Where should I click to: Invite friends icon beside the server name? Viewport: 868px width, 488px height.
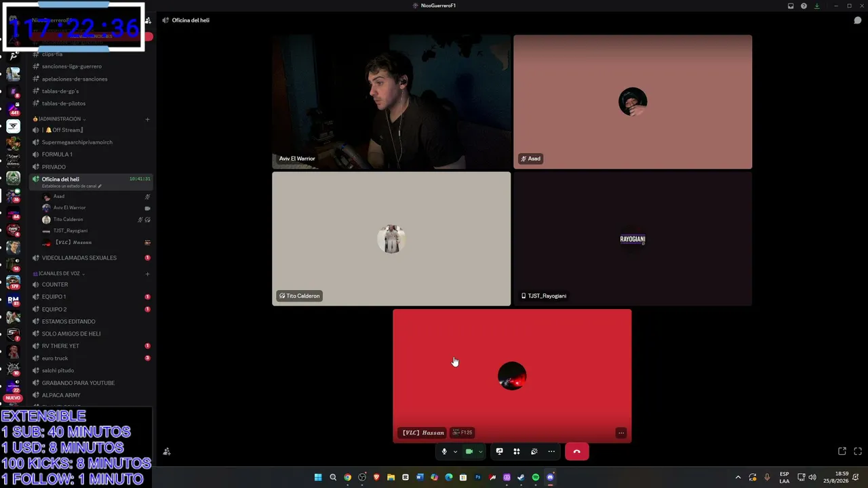[x=148, y=20]
